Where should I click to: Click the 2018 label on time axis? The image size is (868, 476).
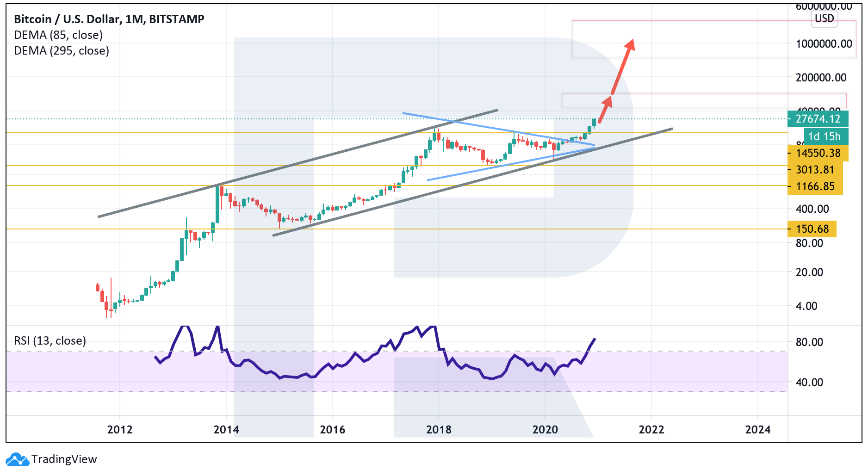[x=439, y=430]
